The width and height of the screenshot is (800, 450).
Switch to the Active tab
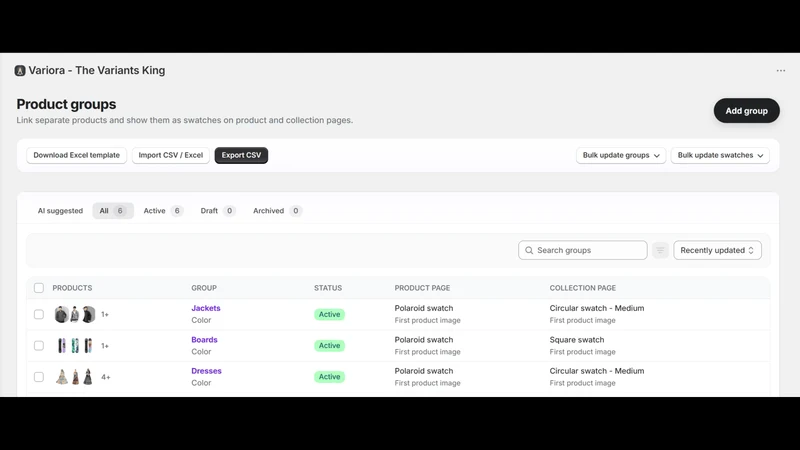click(x=163, y=211)
